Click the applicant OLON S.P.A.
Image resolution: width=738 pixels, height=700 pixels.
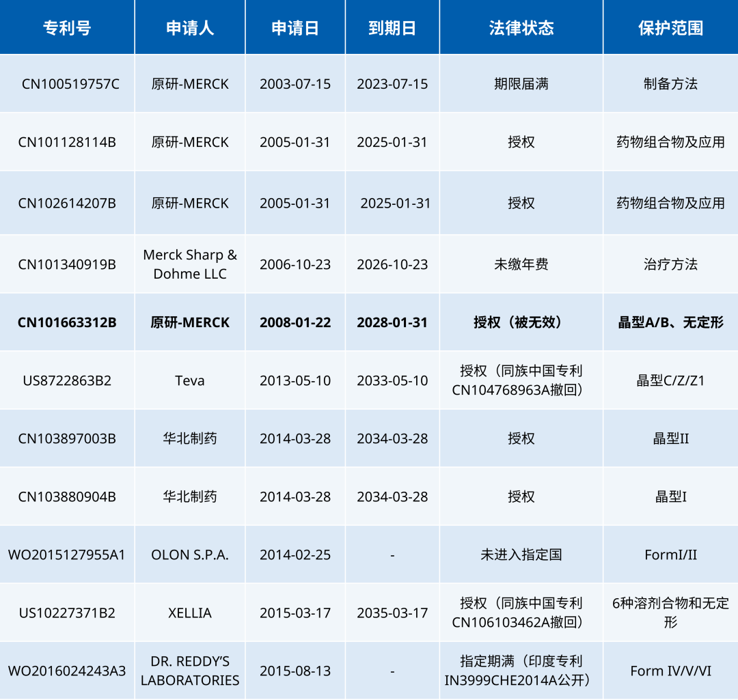(x=190, y=555)
